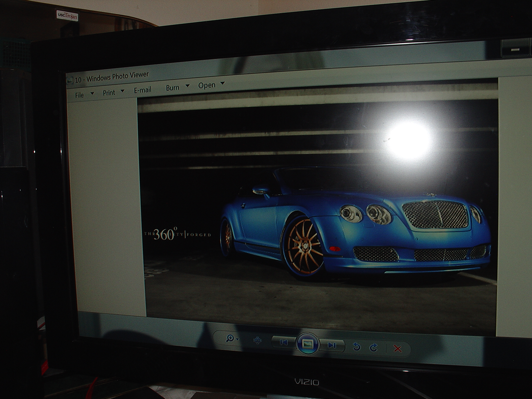Expand the Burn dropdown arrow
Screen dimensions: 532x399
coord(188,86)
